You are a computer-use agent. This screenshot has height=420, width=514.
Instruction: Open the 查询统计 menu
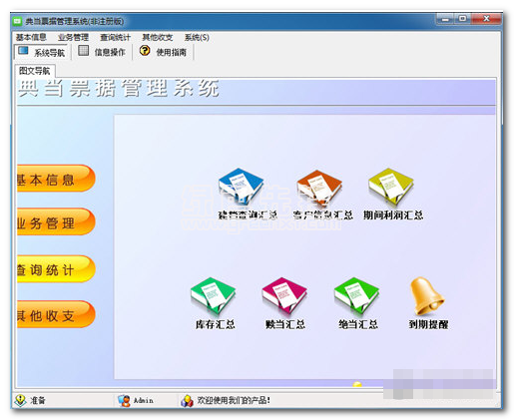pos(115,37)
